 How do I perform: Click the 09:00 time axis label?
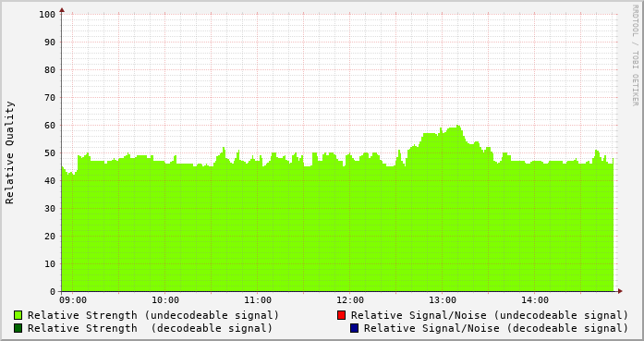73,300
